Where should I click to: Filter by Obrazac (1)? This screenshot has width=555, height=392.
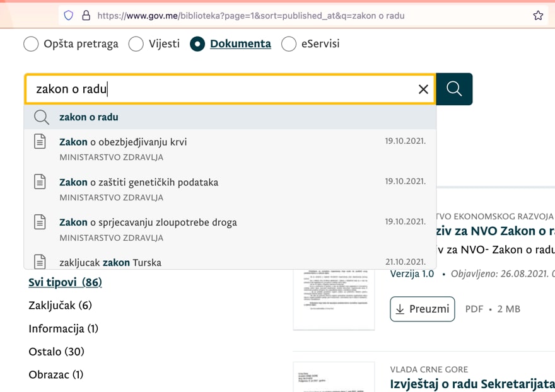click(x=56, y=374)
